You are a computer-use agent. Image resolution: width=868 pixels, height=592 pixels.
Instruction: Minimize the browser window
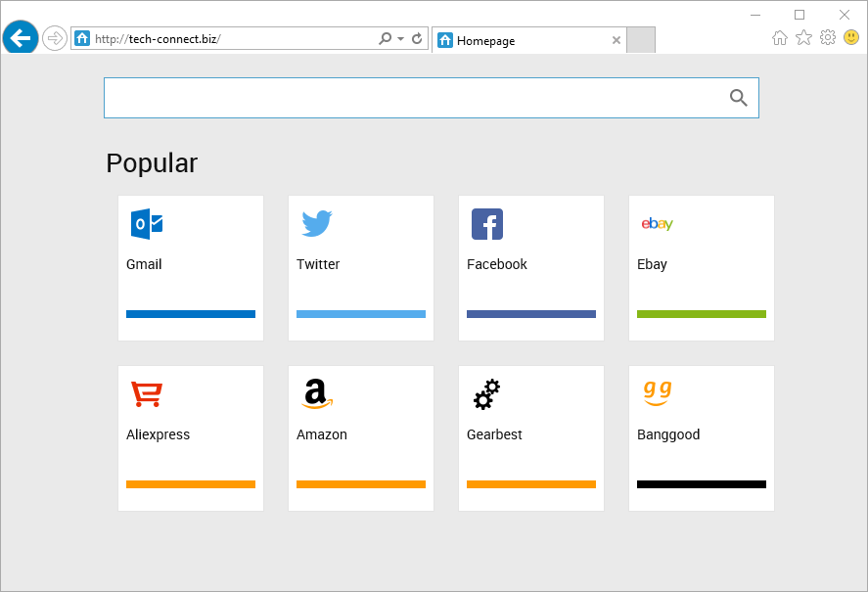tap(755, 15)
